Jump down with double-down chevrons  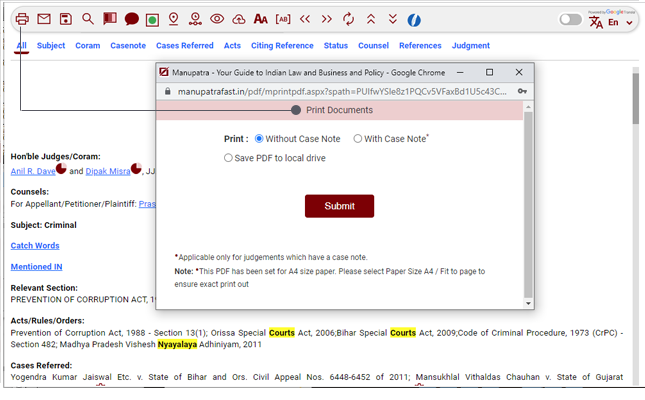coord(393,19)
